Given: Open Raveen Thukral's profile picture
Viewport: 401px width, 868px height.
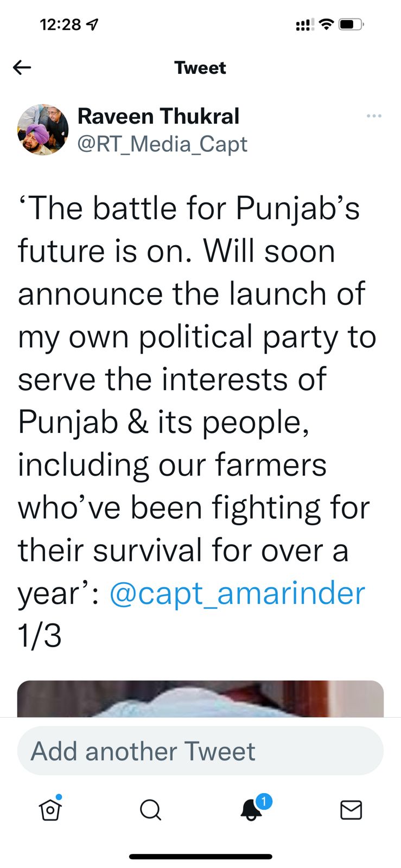Looking at the screenshot, I should (x=43, y=130).
